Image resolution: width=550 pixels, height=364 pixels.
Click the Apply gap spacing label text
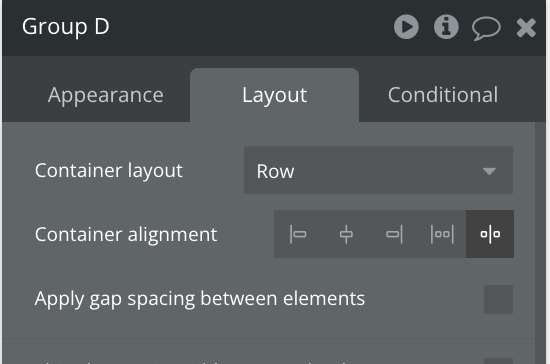(200, 299)
